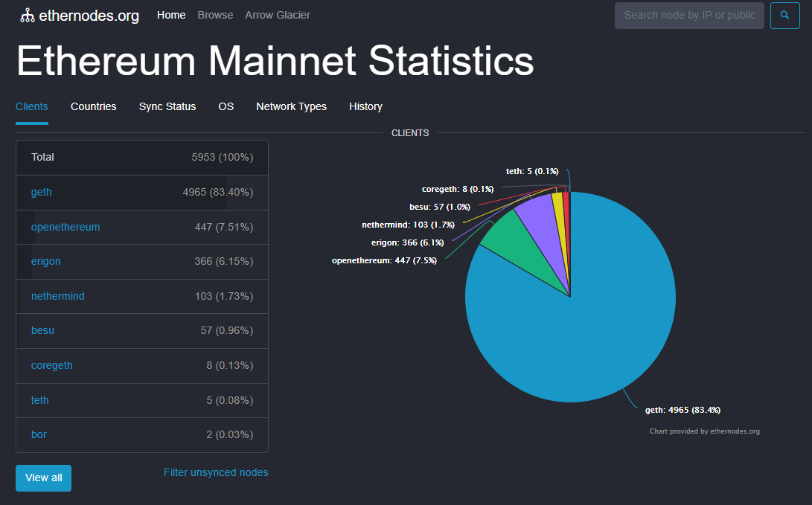This screenshot has height=505, width=812.
Task: Click the '103 (1.73%)' nethermind value
Action: (224, 296)
